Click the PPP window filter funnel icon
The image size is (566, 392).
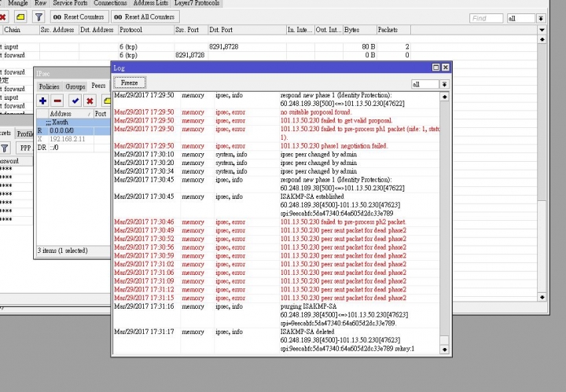(x=5, y=148)
